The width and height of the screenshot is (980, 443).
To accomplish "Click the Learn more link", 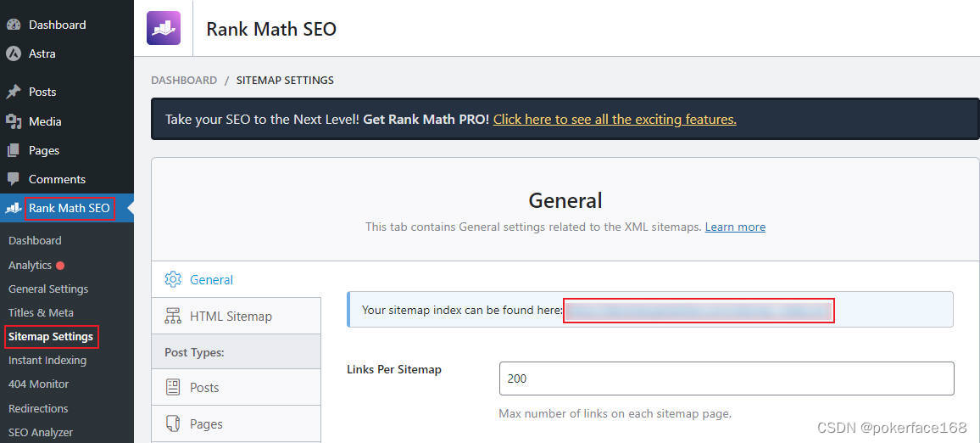I will (735, 227).
